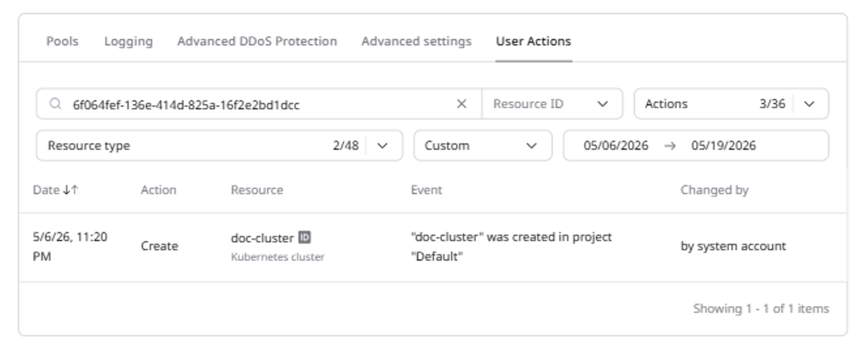Click the Event column header

(x=427, y=190)
